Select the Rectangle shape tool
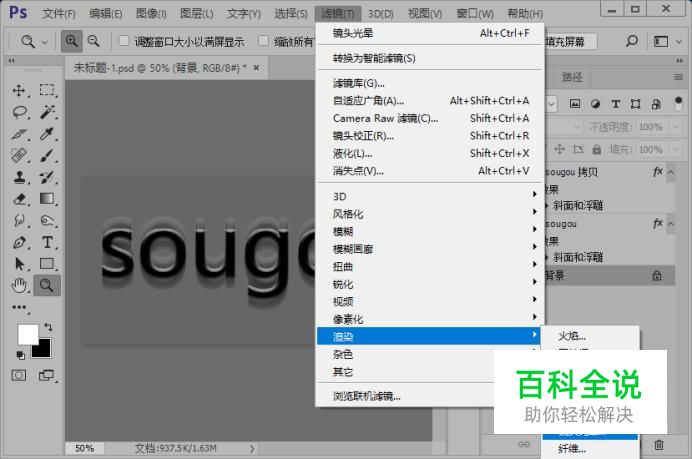This screenshot has height=459, width=692. pos(47,264)
